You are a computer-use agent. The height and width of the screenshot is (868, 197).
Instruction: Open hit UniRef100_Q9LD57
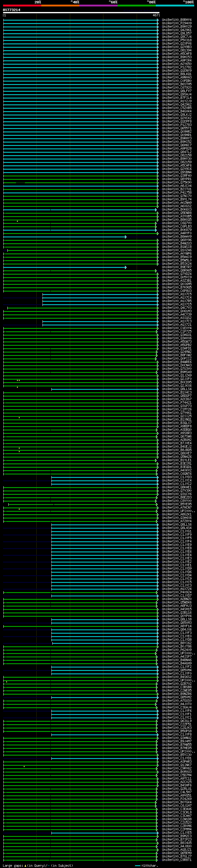[176, 33]
